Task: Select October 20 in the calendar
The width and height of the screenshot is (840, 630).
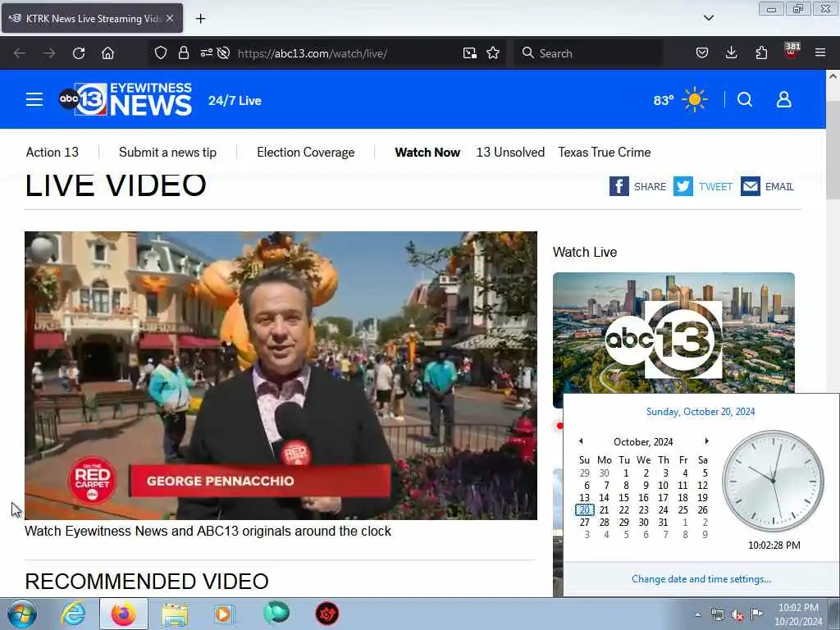Action: (584, 510)
